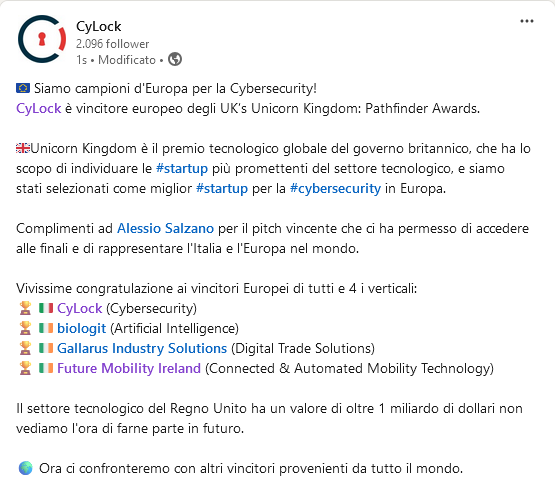
Task: Click the CyLock logo avatar
Action: [42, 39]
